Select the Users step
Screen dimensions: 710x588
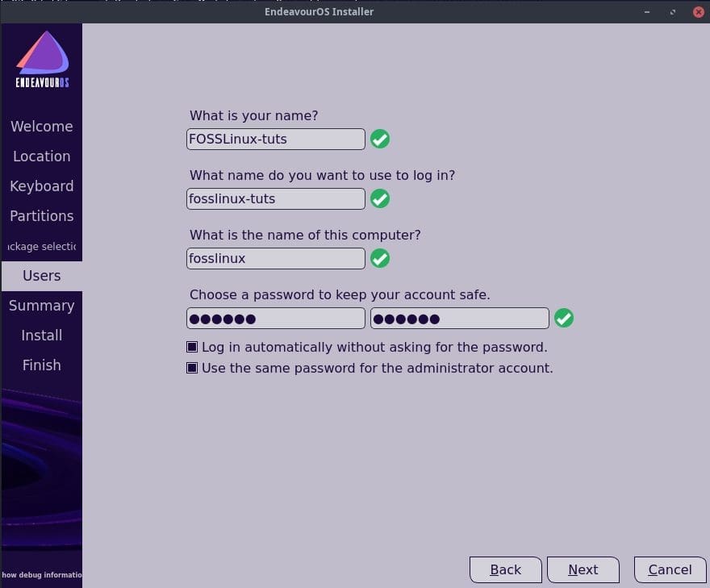42,276
